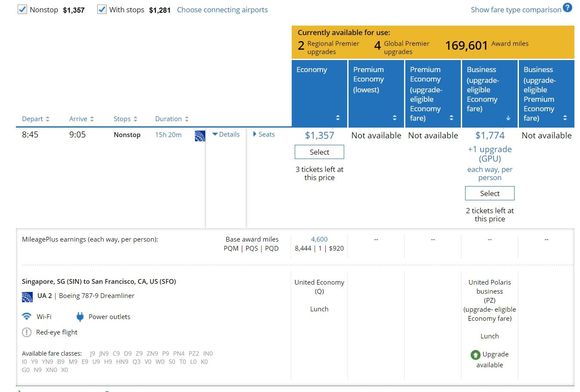Click the $1,774 Business price
This screenshot has height=392, width=580.
click(x=490, y=135)
